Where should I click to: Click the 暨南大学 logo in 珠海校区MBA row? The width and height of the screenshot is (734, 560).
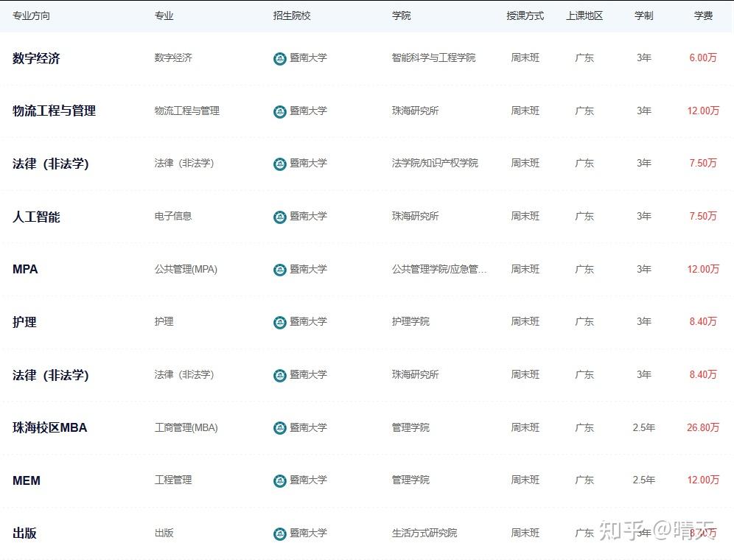279,428
